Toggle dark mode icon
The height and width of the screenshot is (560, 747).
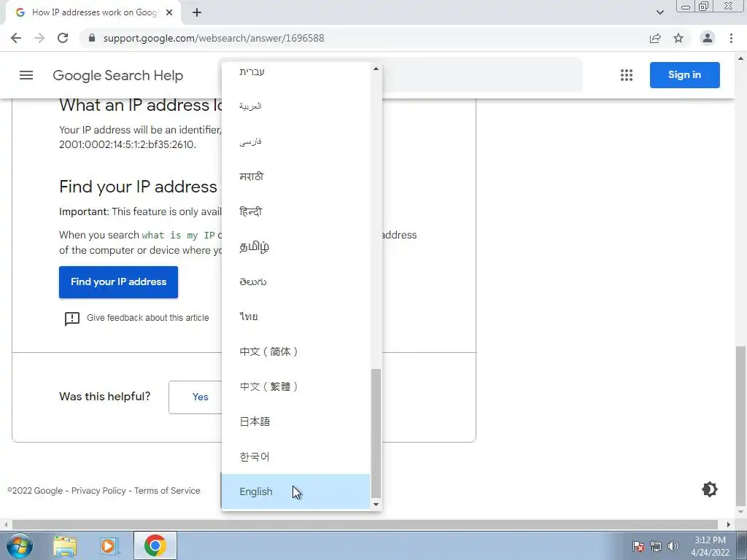709,489
